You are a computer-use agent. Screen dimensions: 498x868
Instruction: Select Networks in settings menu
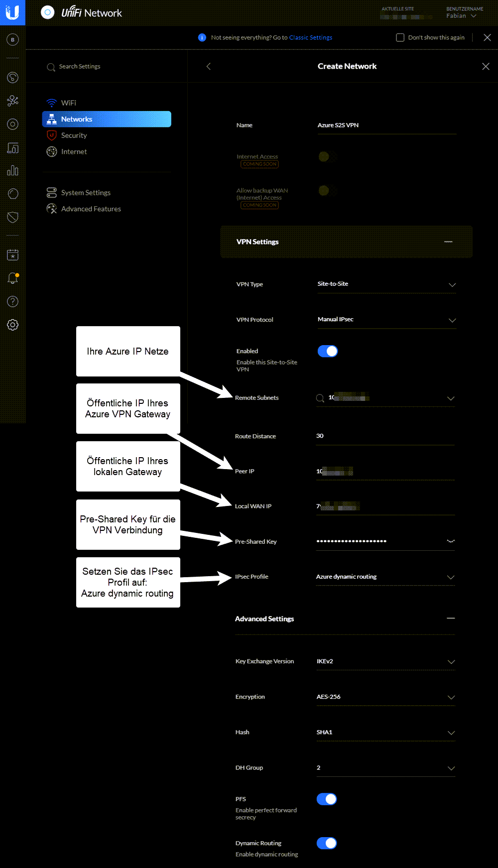107,119
